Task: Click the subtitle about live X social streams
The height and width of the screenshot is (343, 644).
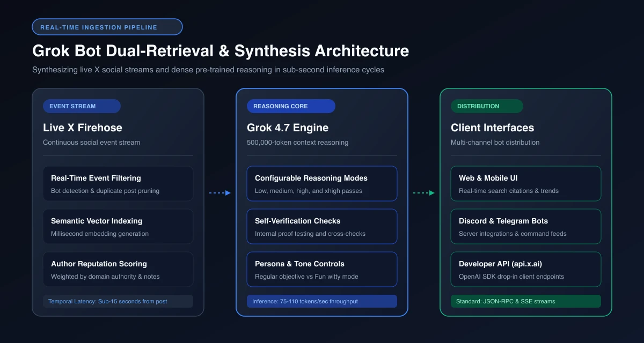Action: pos(208,70)
